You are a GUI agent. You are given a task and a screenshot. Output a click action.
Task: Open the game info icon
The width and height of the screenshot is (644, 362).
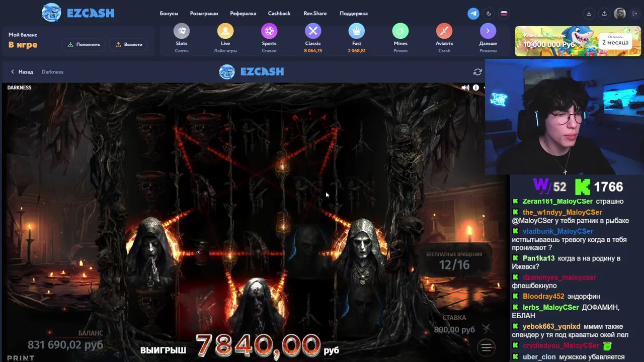(x=475, y=87)
